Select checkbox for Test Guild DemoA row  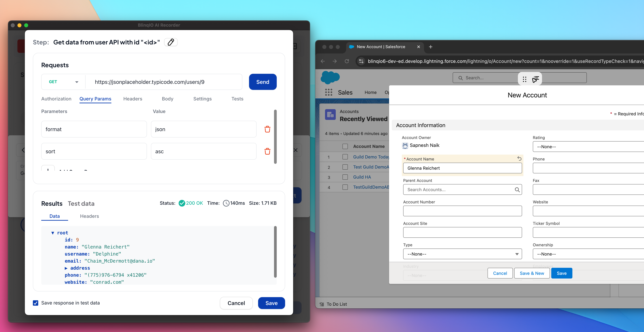tap(345, 167)
